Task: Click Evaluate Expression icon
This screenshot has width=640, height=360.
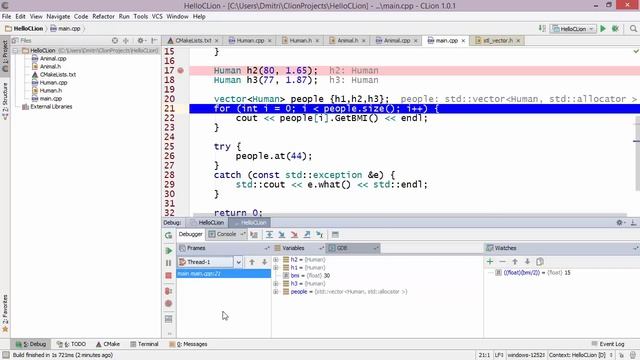Action: click(335, 235)
